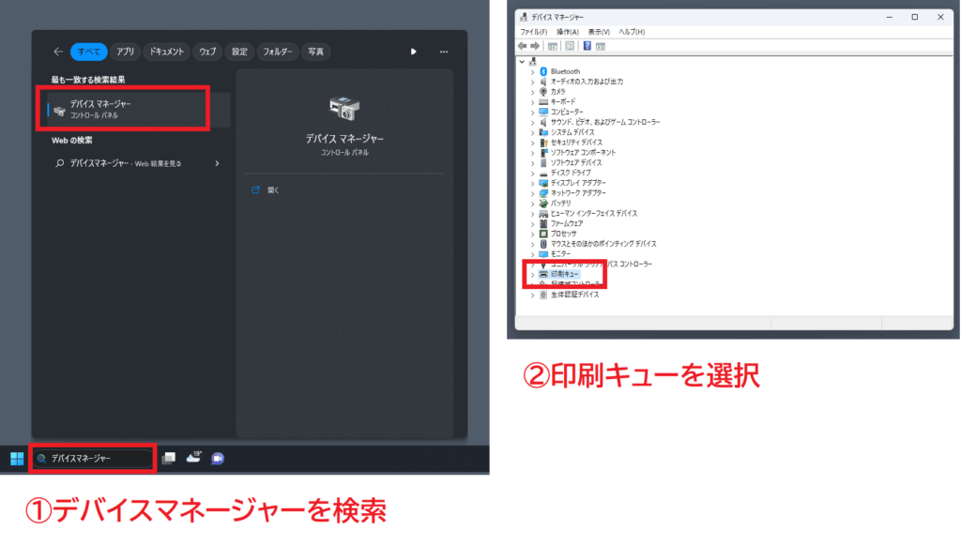
Task: Switch to the フォルダー search tab
Action: click(x=278, y=53)
